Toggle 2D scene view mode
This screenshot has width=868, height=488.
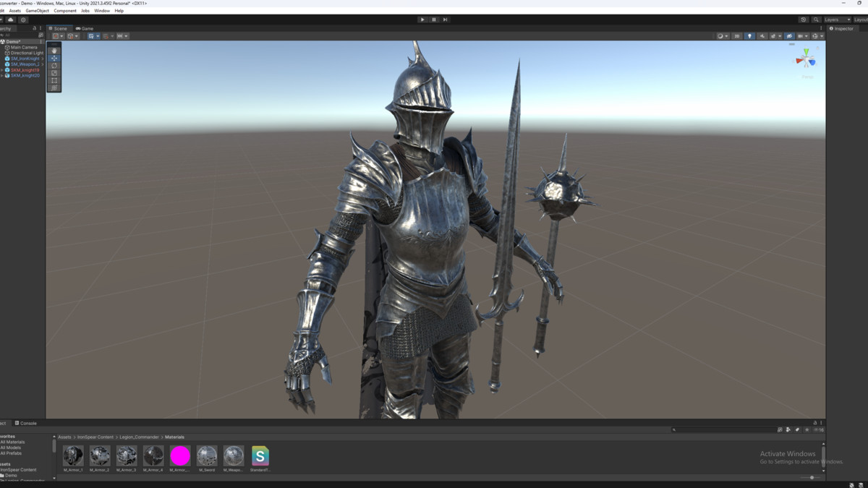click(737, 36)
